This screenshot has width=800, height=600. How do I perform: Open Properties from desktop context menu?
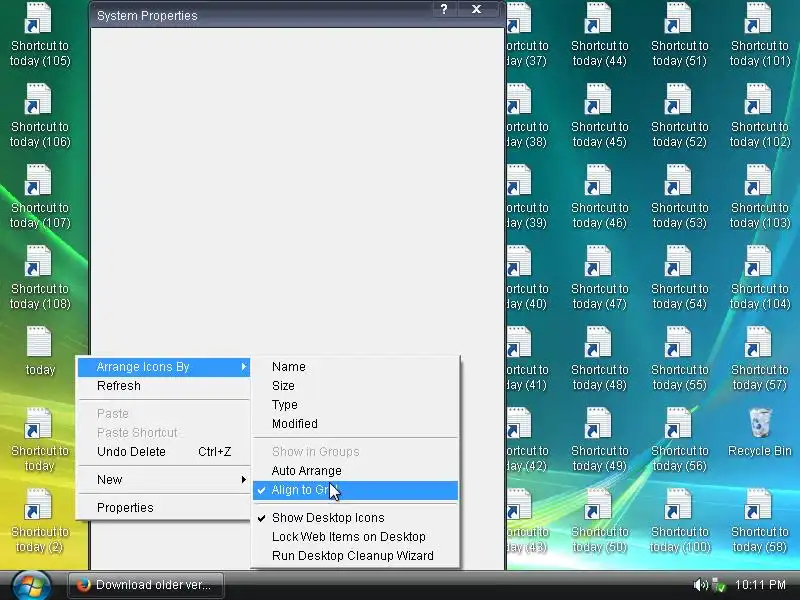click(x=164, y=508)
